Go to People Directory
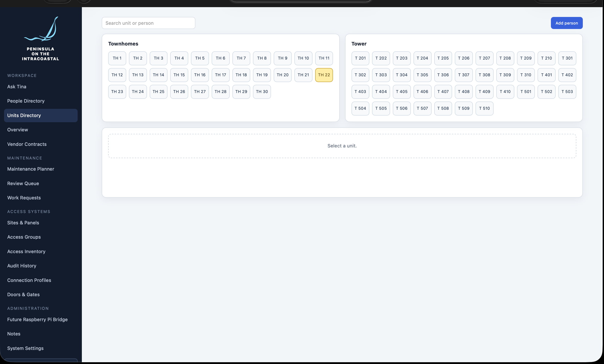 click(41, 101)
